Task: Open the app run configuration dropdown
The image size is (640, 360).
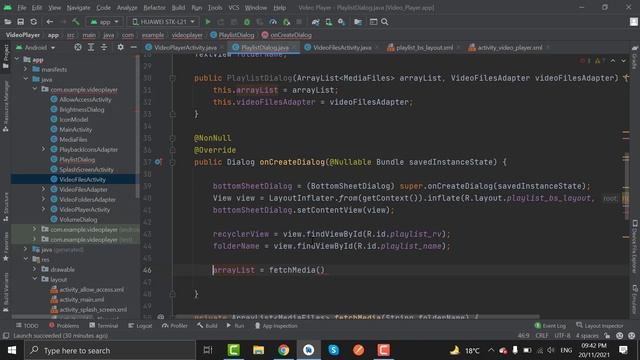Action: (x=104, y=22)
